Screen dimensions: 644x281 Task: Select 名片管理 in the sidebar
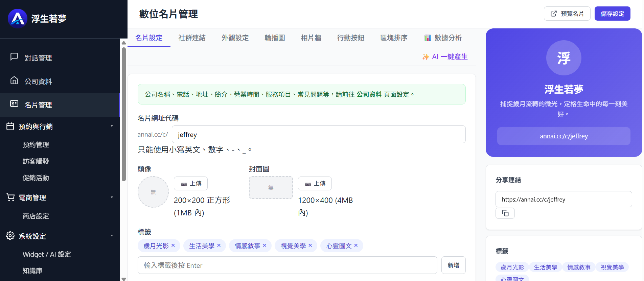pyautogui.click(x=60, y=105)
